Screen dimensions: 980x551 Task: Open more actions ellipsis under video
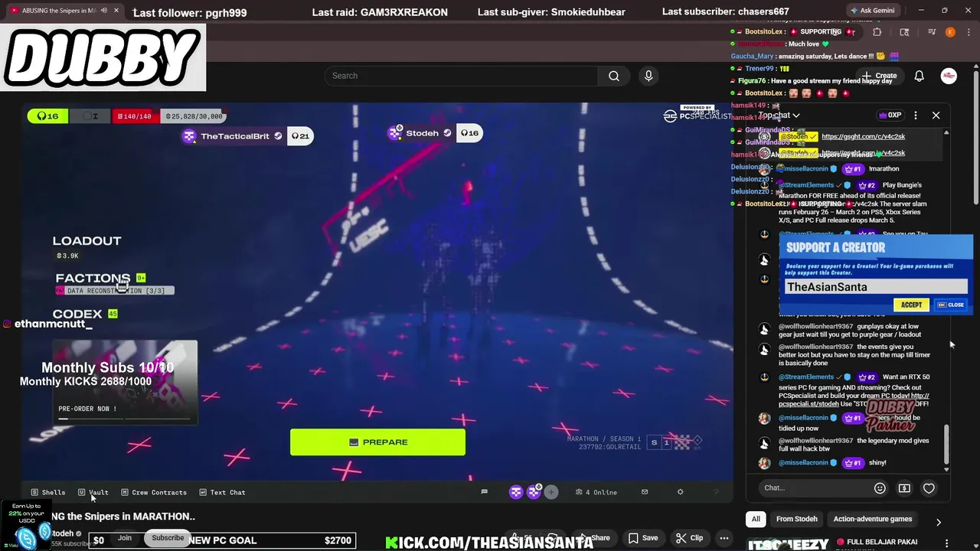click(724, 538)
